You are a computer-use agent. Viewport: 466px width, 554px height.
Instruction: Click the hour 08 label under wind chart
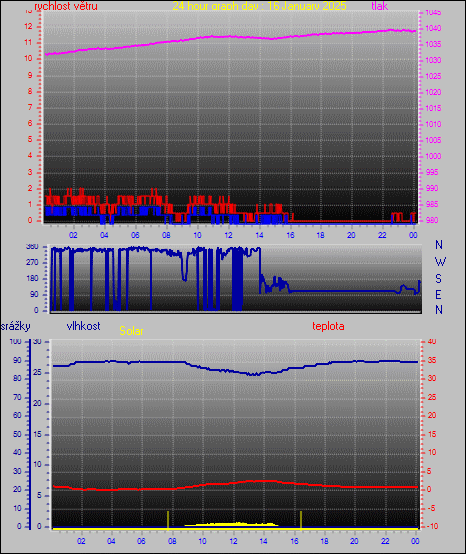click(x=166, y=235)
